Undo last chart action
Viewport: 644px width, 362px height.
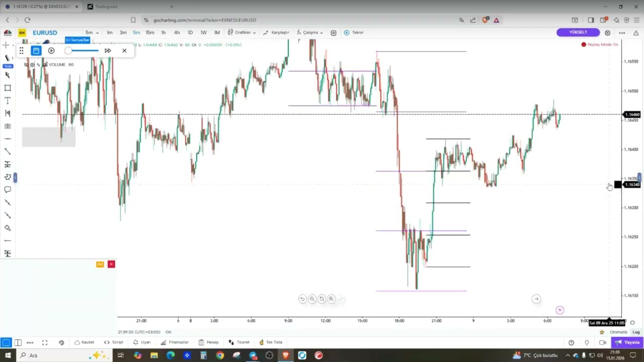(x=302, y=299)
